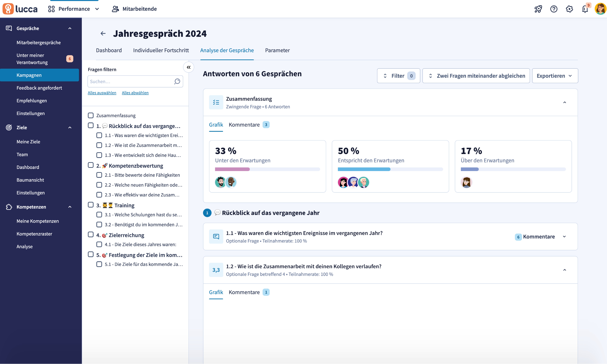Collapse the Kompetenzen sidebar section
The width and height of the screenshot is (607, 364).
point(70,207)
